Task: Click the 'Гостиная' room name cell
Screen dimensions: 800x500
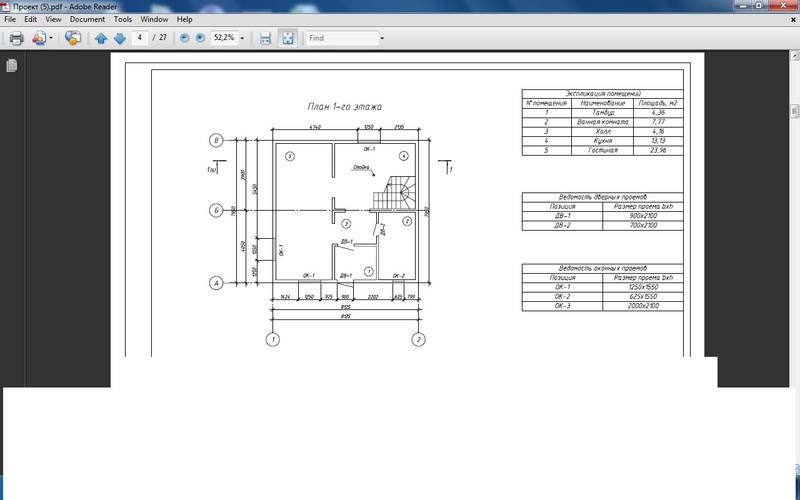Action: (603, 151)
